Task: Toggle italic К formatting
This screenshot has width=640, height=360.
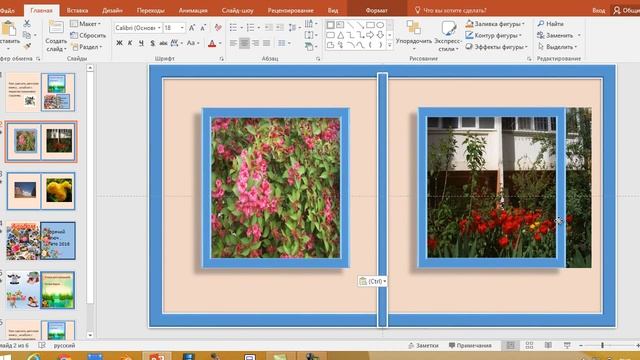Action: pos(130,43)
